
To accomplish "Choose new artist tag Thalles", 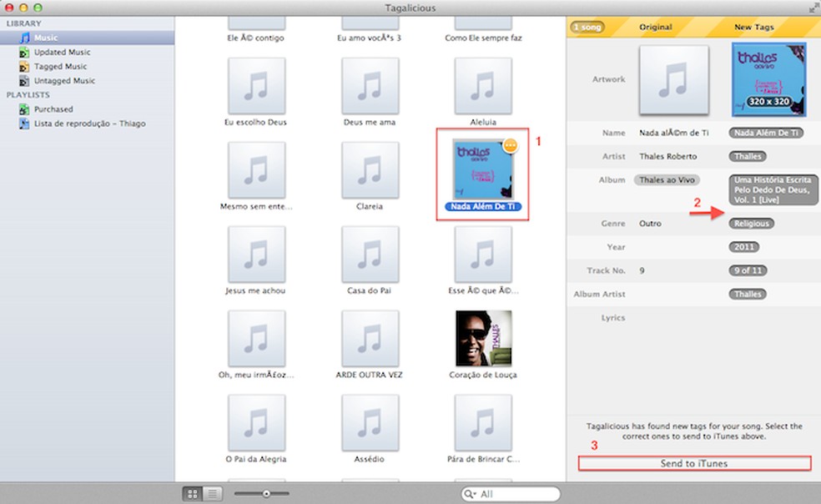I will pyautogui.click(x=748, y=156).
